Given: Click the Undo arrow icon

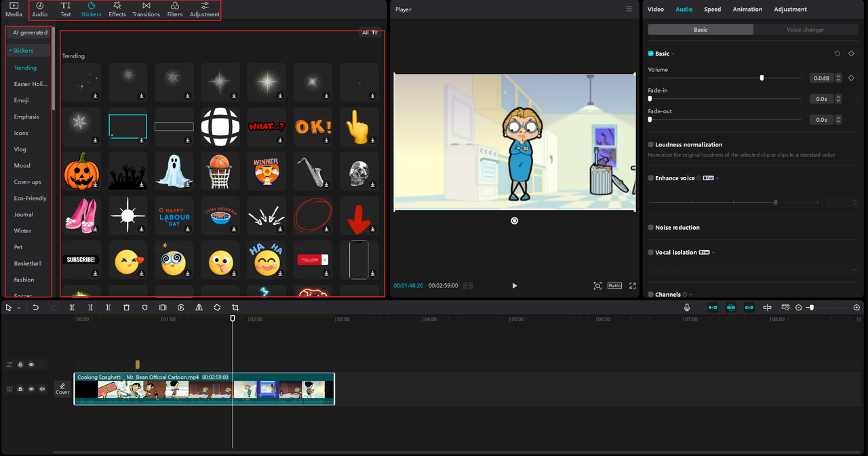Looking at the screenshot, I should point(35,308).
